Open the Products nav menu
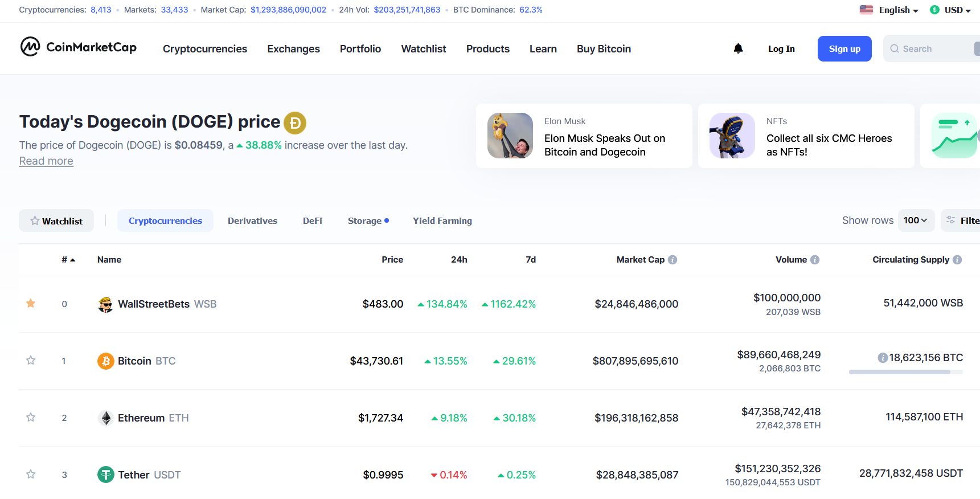 pos(488,49)
